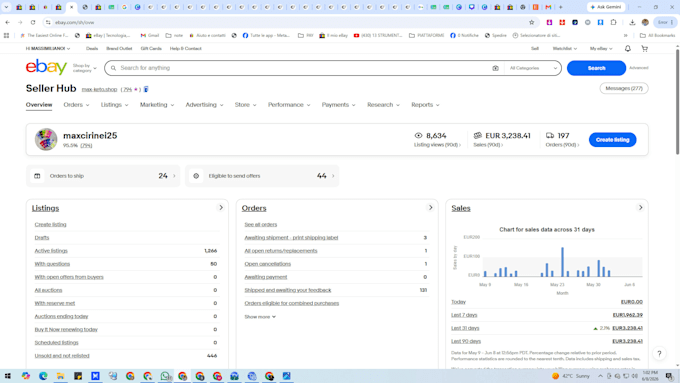This screenshot has height=383, width=680.
Task: Expand the Store menu
Action: (245, 105)
